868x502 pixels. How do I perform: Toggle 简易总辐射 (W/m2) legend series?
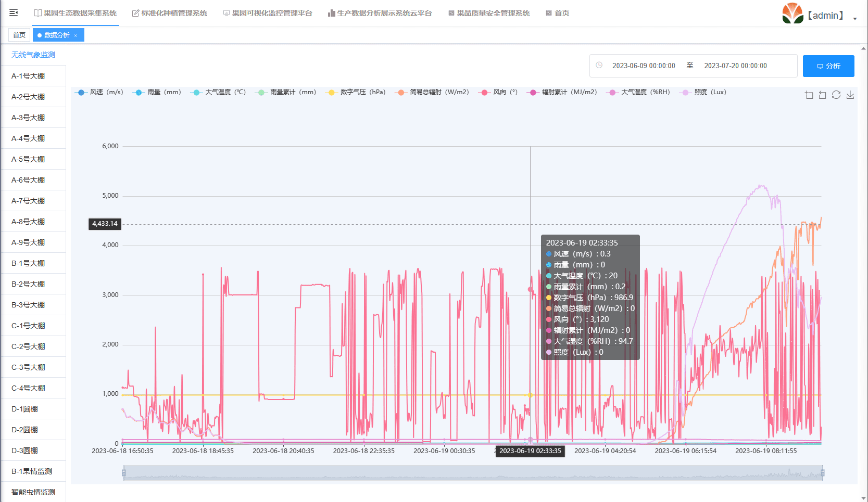pyautogui.click(x=432, y=92)
